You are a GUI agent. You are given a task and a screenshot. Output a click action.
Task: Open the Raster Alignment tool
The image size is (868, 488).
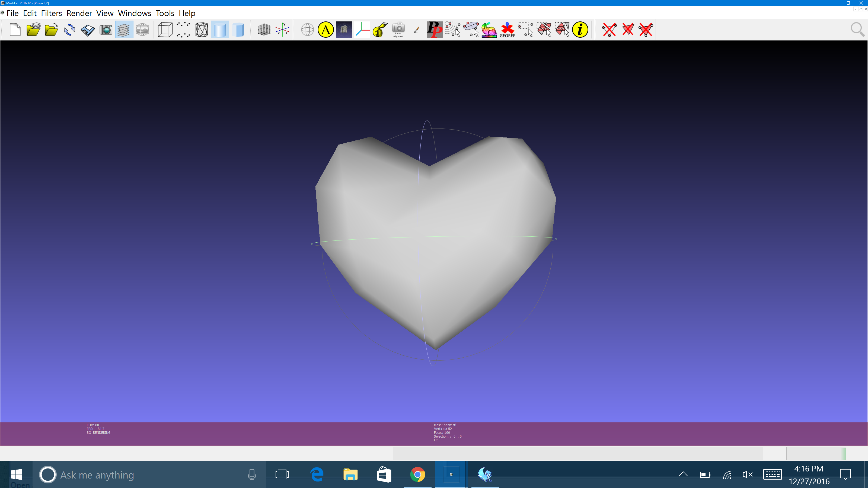pyautogui.click(x=398, y=30)
